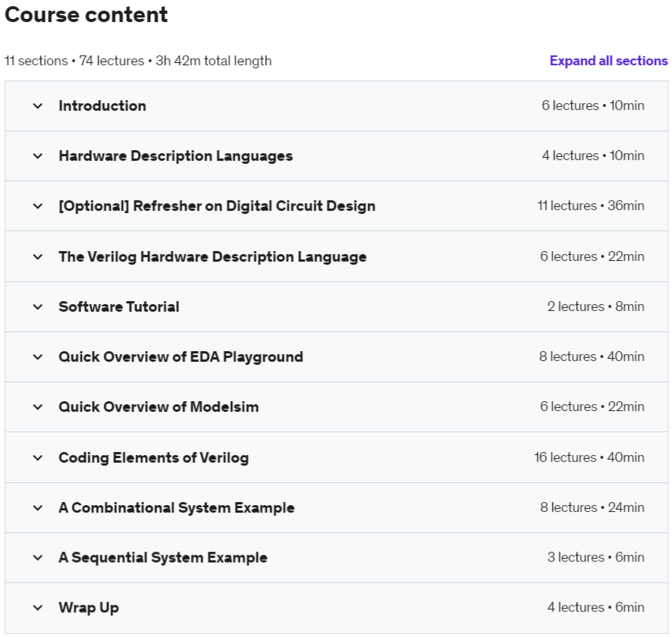
Task: Expand Hardware Description Languages chevron
Action: coord(38,156)
